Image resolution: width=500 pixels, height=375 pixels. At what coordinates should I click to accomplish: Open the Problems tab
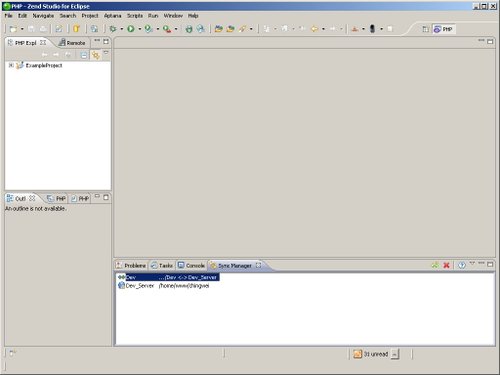pyautogui.click(x=131, y=265)
